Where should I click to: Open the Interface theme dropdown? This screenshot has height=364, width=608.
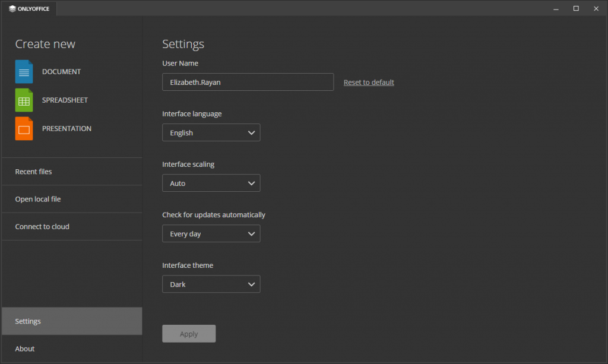coord(211,284)
